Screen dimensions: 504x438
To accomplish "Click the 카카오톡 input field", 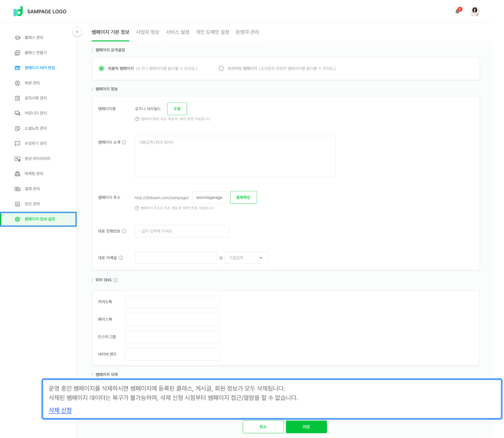I will coord(172,302).
